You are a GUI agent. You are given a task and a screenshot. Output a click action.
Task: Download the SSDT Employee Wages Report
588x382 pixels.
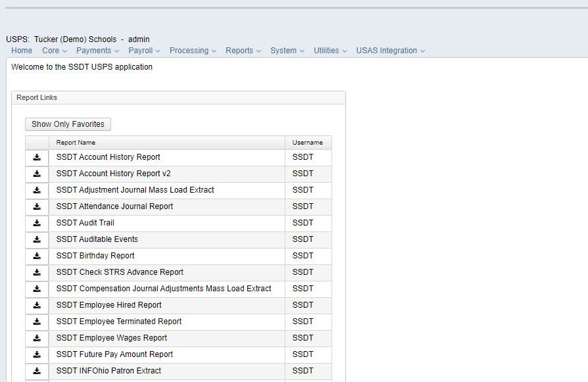(37, 338)
